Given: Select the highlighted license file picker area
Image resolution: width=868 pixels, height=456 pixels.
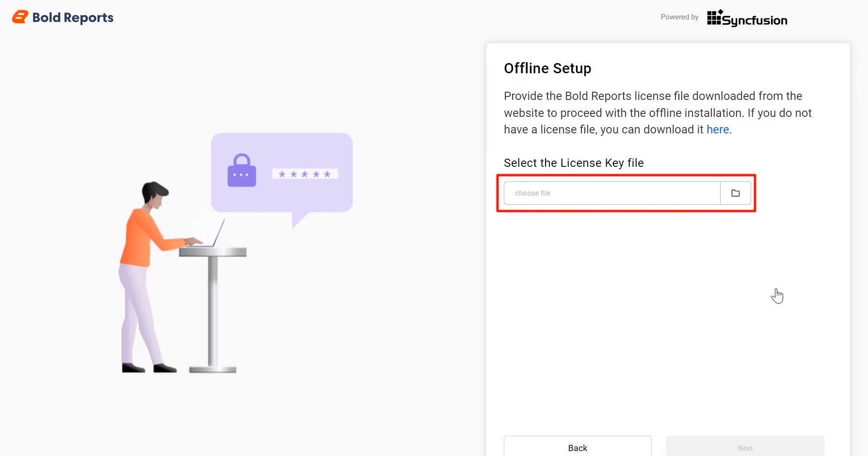Looking at the screenshot, I should [626, 193].
